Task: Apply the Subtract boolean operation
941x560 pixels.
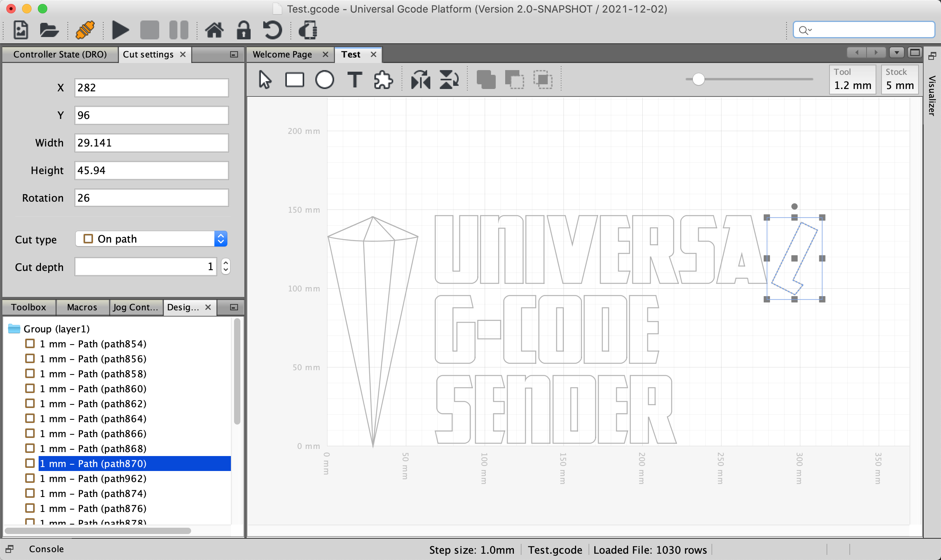Action: tap(514, 80)
